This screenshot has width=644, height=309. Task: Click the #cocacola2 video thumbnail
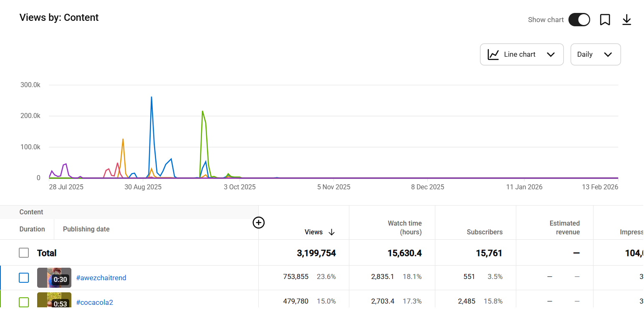pyautogui.click(x=54, y=301)
